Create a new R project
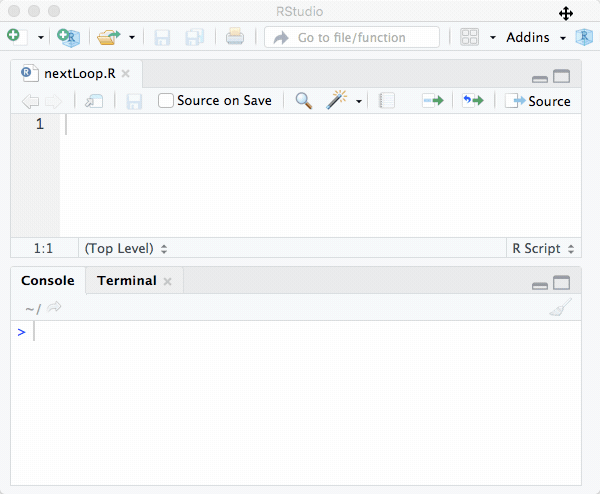The image size is (600, 494). (68, 37)
